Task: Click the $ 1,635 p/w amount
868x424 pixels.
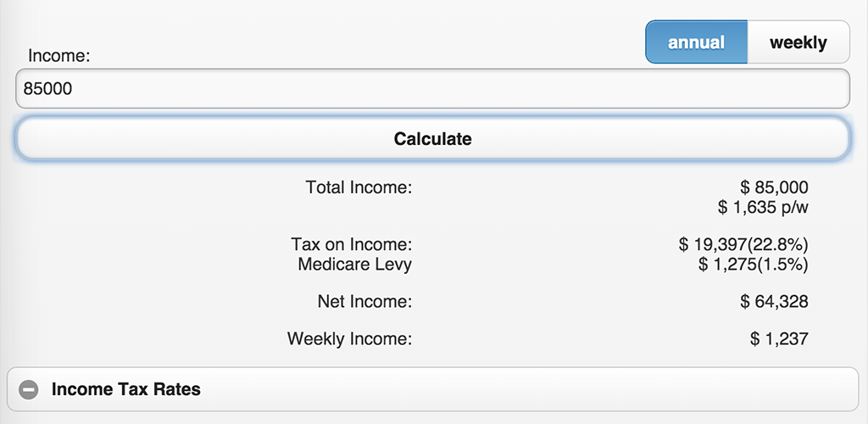Action: [763, 206]
